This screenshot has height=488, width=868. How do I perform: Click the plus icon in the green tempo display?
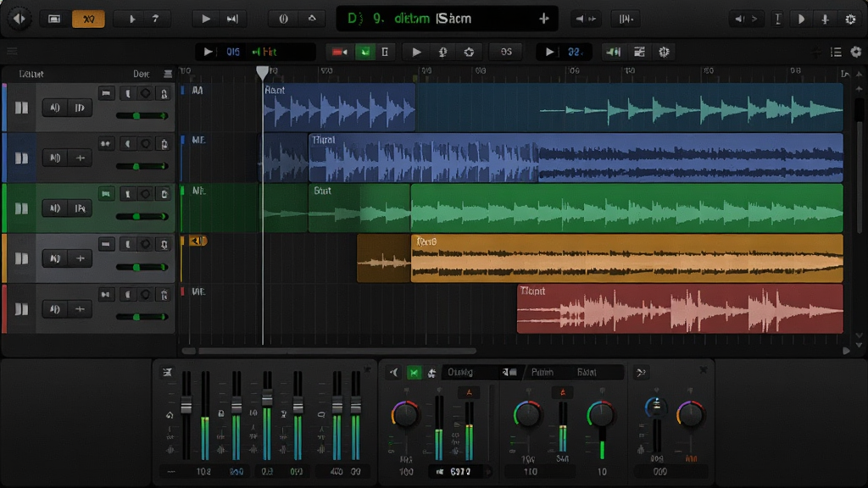pos(543,19)
